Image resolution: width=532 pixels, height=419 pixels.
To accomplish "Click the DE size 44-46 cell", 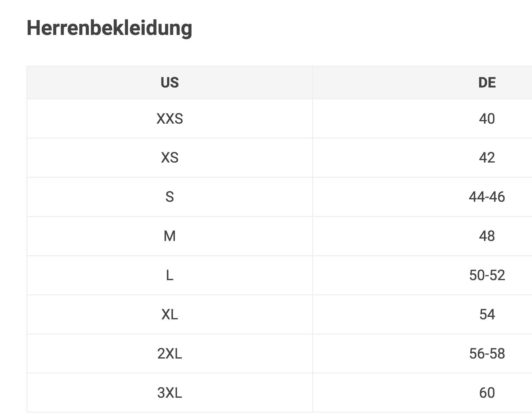I will coord(487,197).
